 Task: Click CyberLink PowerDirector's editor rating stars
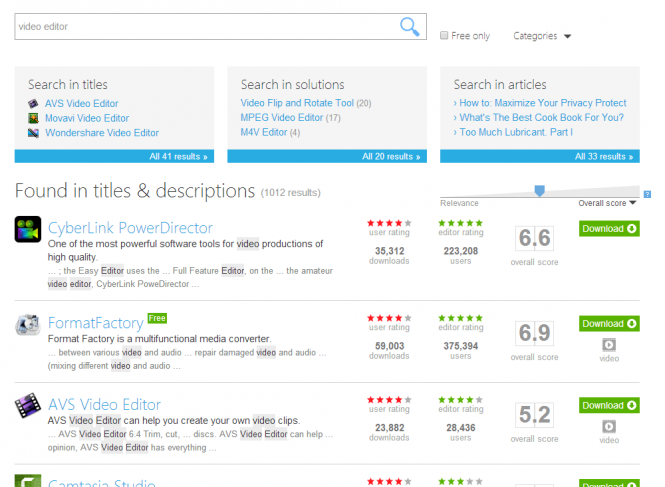[x=461, y=223]
